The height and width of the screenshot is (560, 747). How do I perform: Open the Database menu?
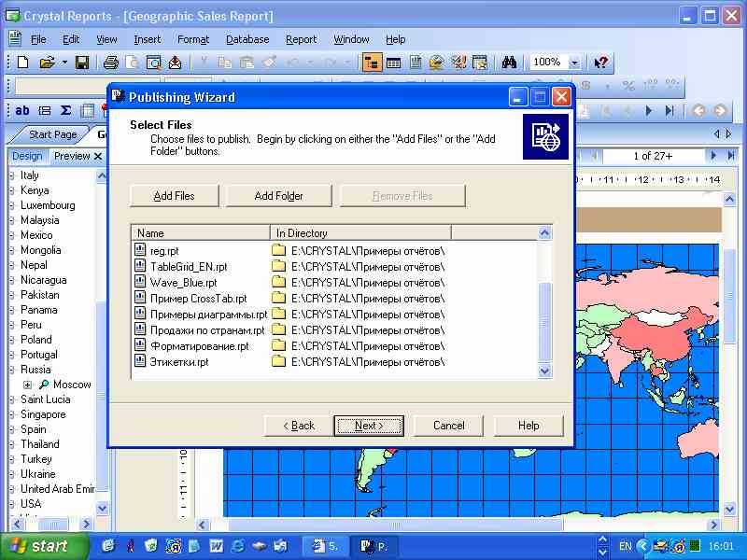(247, 39)
